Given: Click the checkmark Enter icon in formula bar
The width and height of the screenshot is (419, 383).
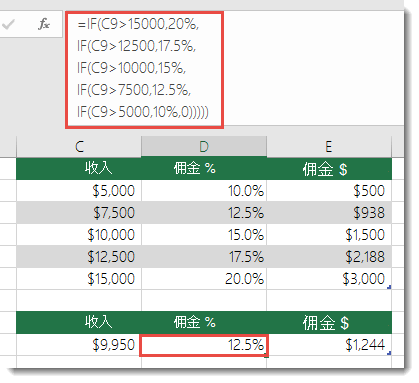Looking at the screenshot, I should [x=8, y=24].
